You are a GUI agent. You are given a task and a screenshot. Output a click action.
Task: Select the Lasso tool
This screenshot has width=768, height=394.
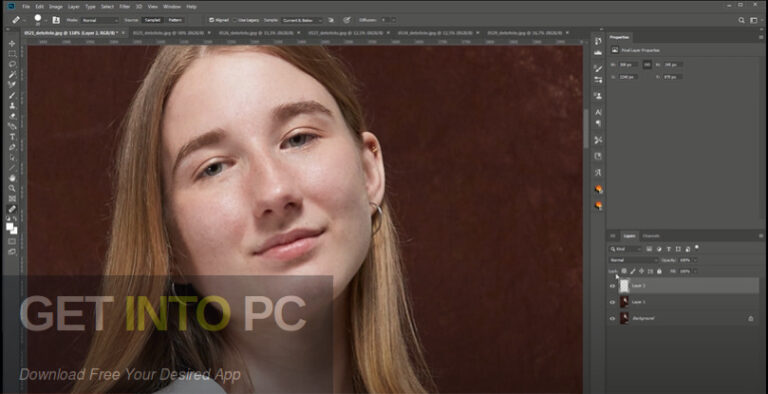12,64
